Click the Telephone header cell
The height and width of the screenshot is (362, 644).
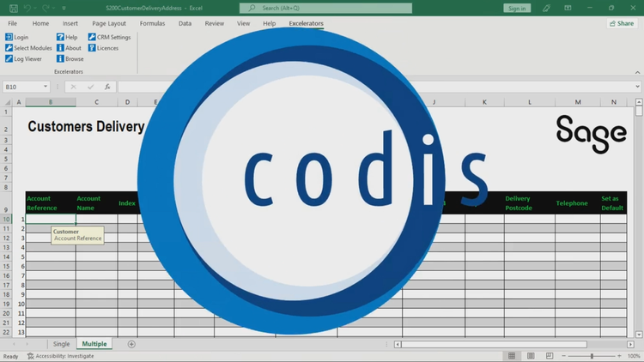tap(578, 202)
